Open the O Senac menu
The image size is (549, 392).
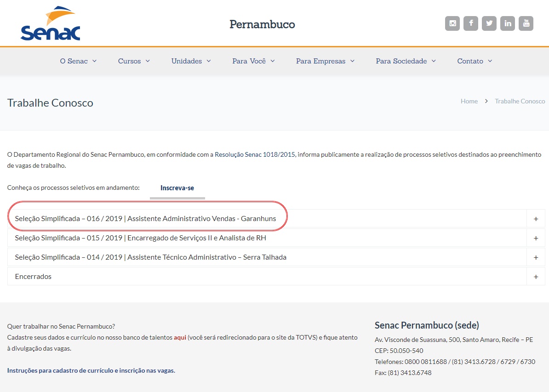point(78,61)
